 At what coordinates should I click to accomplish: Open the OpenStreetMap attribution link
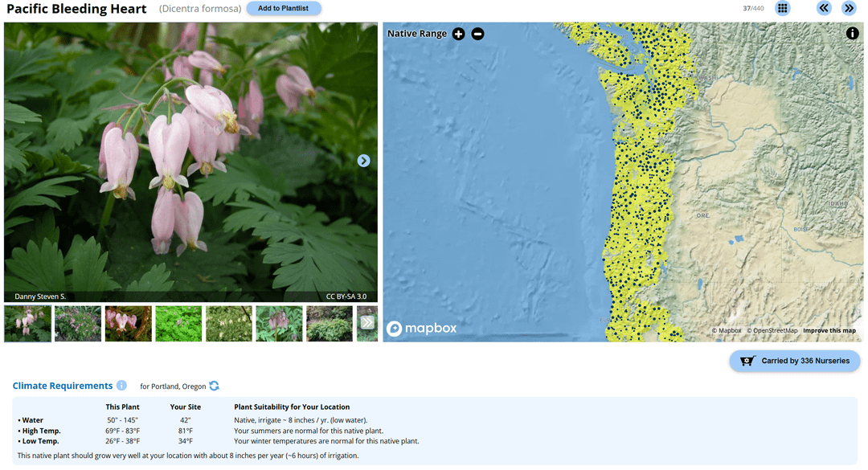[775, 331]
